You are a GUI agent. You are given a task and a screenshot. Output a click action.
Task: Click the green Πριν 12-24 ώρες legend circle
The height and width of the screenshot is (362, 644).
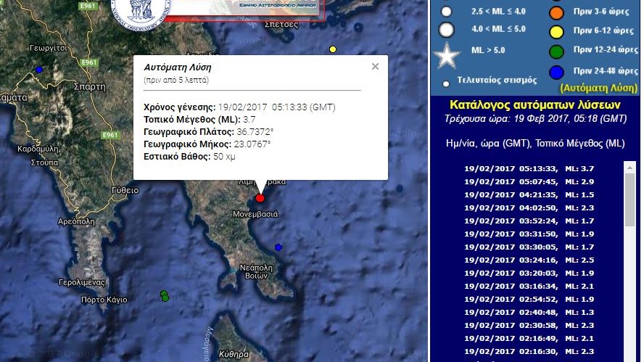click(x=557, y=51)
